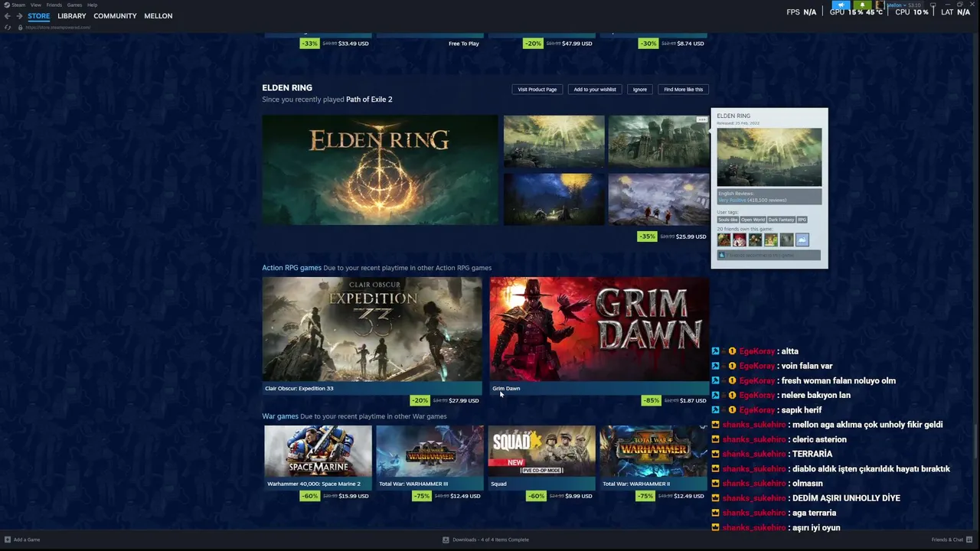980x551 pixels.
Task: Open the Games menu
Action: point(74,5)
